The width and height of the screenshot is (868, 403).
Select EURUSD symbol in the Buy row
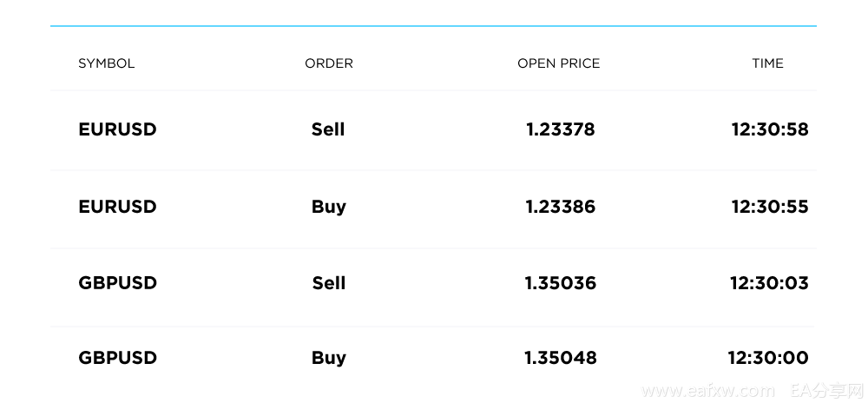point(117,207)
